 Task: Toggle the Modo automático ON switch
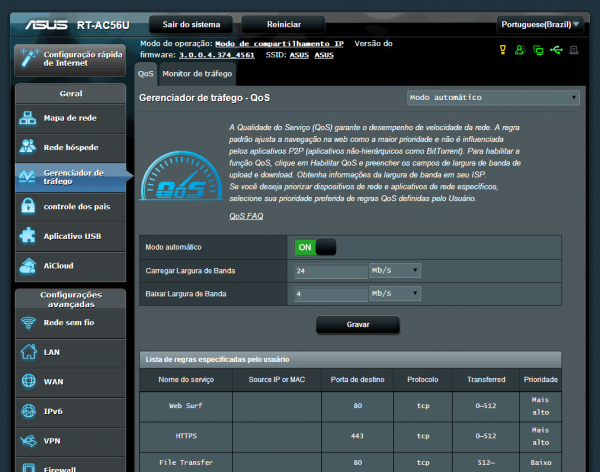click(315, 247)
